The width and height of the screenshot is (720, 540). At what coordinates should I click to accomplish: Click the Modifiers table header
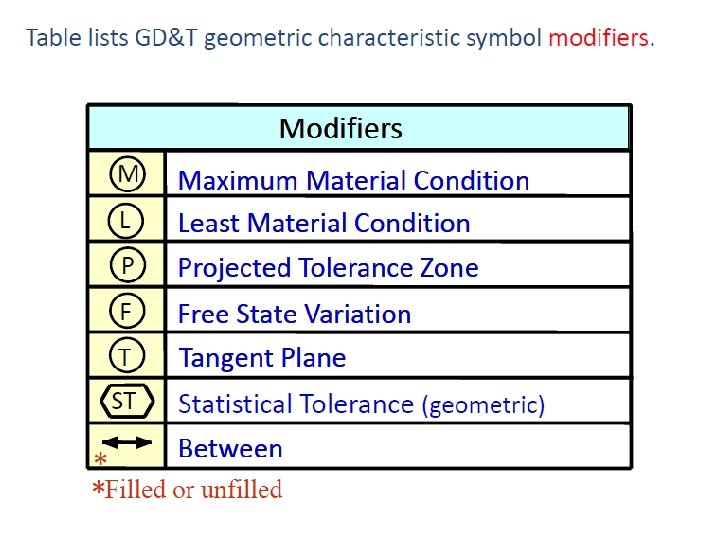click(x=359, y=128)
